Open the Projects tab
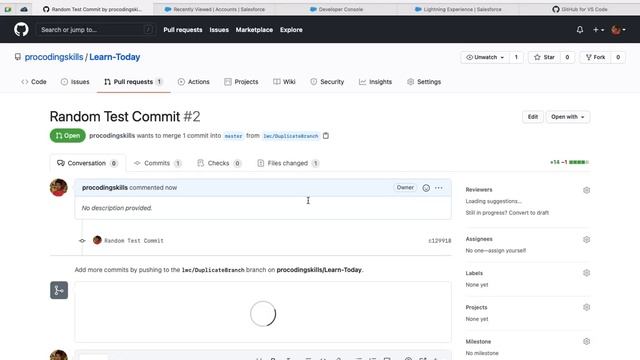 click(x=241, y=82)
